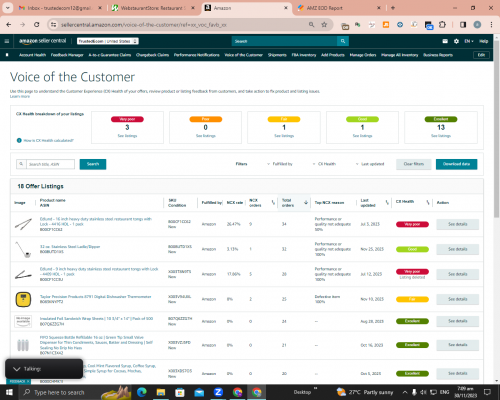
Task: Click the bookmark flag icon in the nav bar
Action: point(7,55)
